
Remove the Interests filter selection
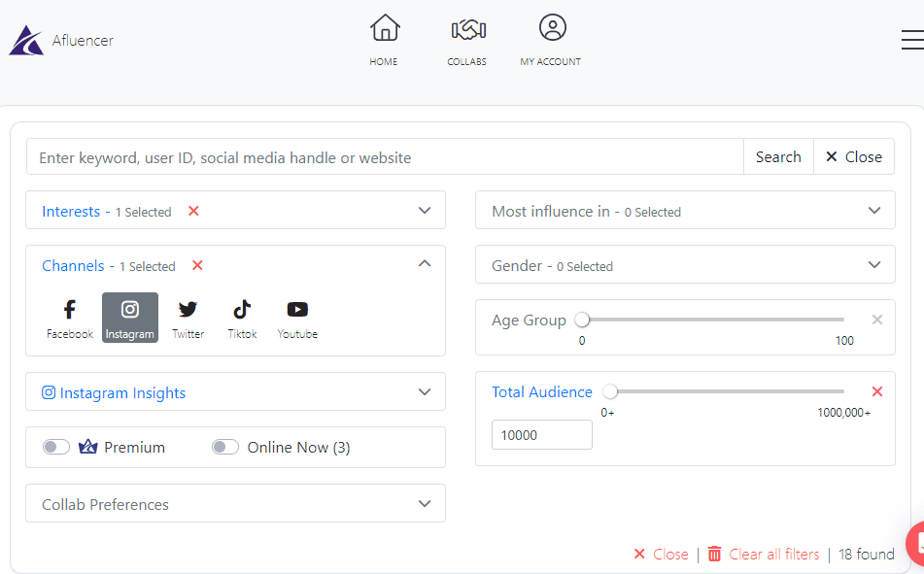click(x=193, y=210)
